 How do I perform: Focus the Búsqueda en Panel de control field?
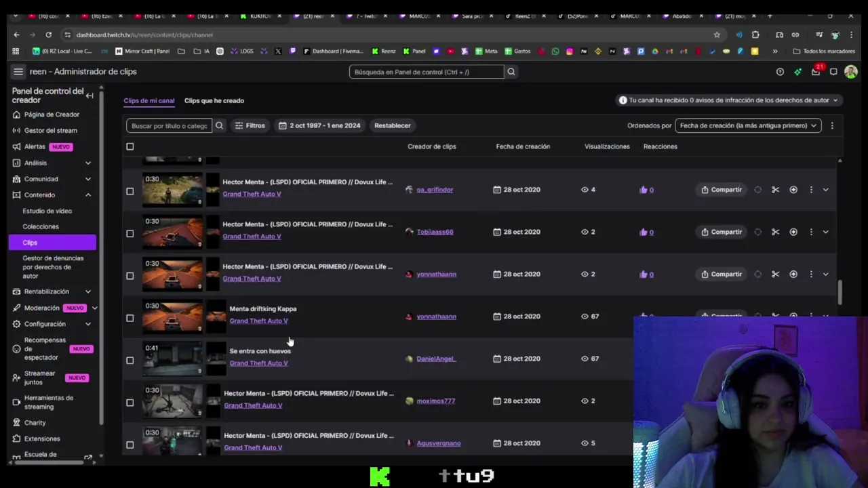pos(427,72)
